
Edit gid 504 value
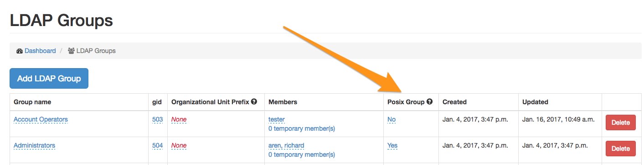(157, 145)
